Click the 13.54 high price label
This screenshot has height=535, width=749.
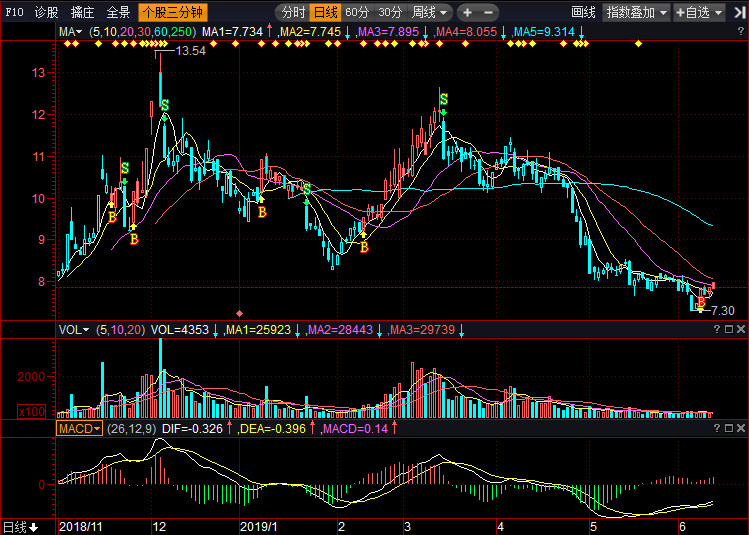[x=191, y=51]
